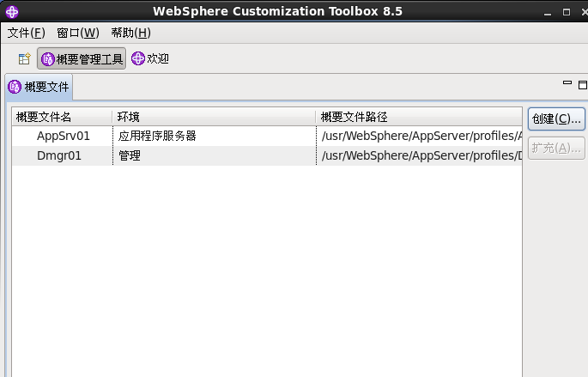Click the 应用程序服务器 environment cell
Image resolution: width=588 pixels, height=377 pixels.
(214, 137)
